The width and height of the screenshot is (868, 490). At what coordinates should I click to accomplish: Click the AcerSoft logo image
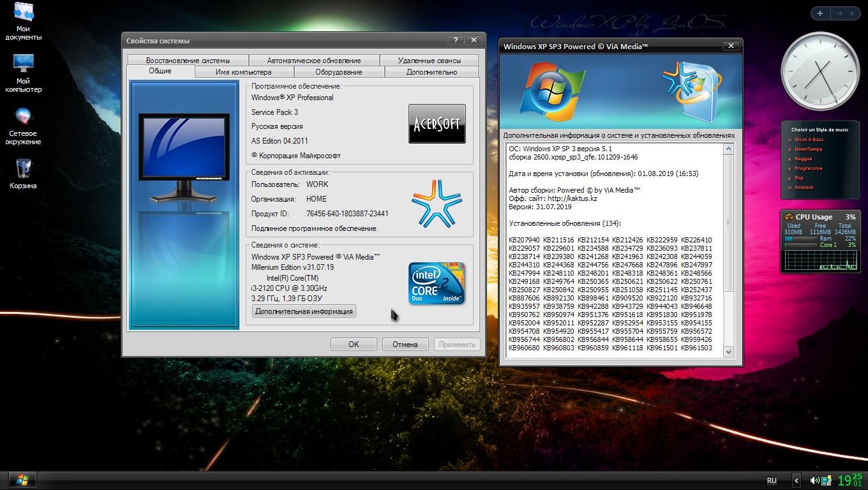[437, 124]
